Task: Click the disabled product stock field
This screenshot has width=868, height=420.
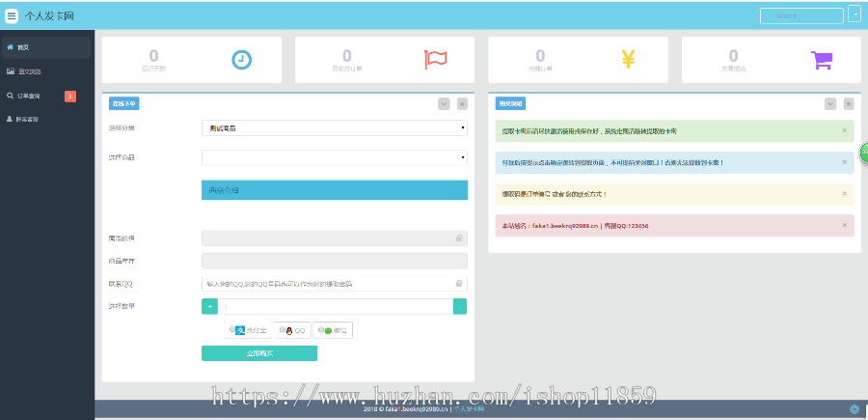Action: tap(335, 261)
